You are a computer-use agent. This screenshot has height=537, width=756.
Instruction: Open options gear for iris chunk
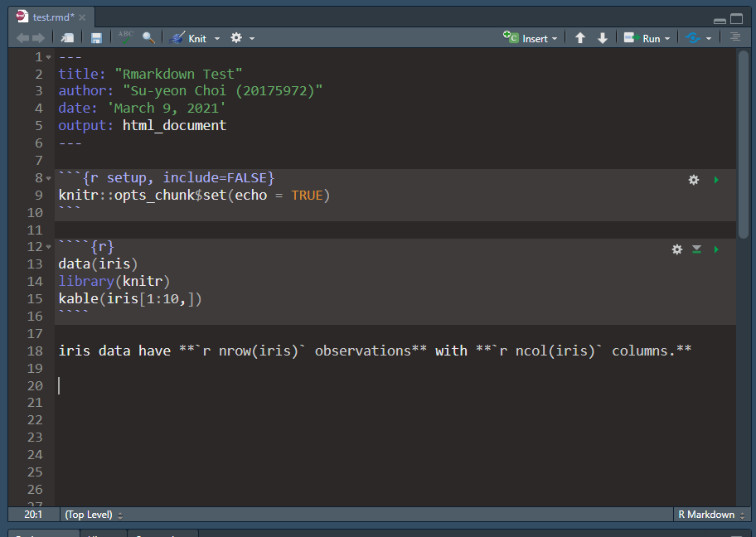click(x=677, y=249)
